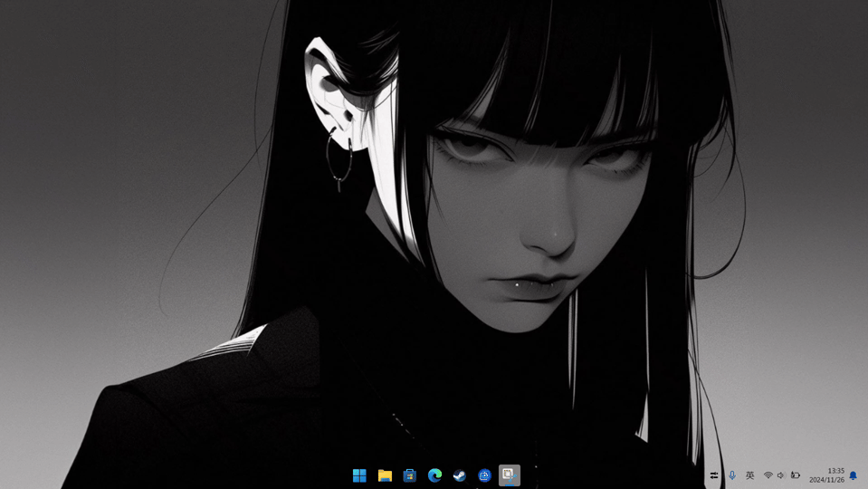This screenshot has width=868, height=489.
Task: Click the two-arrows swap icon in system tray
Action: tap(714, 475)
